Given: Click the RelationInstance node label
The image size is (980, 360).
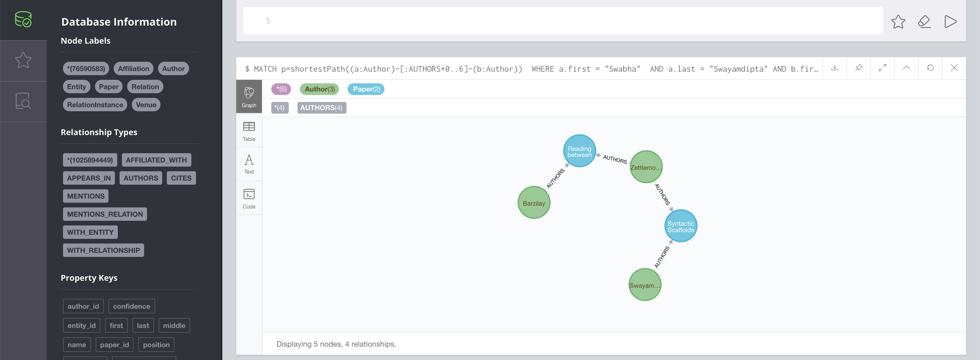Looking at the screenshot, I should click(x=95, y=105).
